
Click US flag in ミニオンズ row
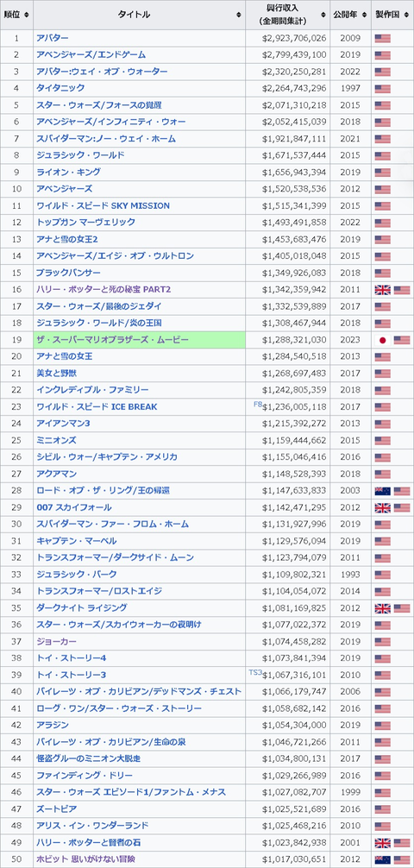[x=382, y=441]
